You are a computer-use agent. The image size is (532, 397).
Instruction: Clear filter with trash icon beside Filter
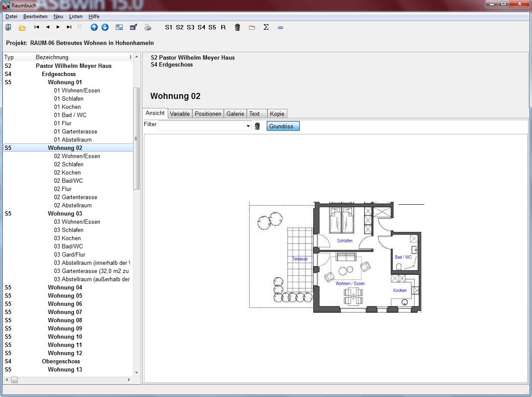tap(258, 126)
